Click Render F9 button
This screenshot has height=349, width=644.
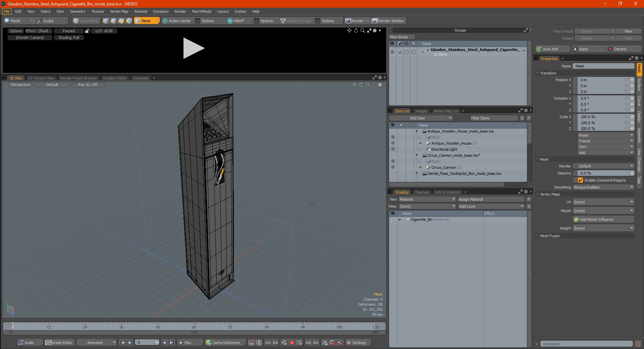point(357,21)
